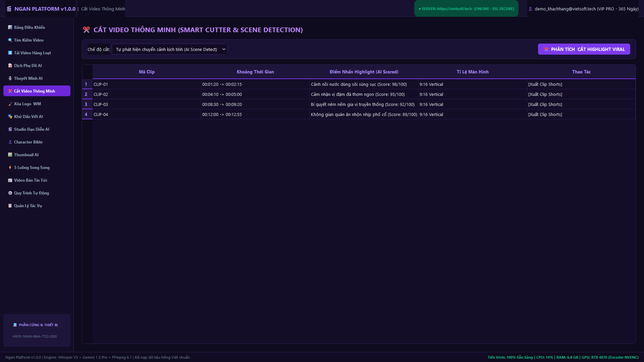This screenshot has width=644, height=362.
Task: Open Cắt Video Thông Minh menu item
Action: point(37,91)
